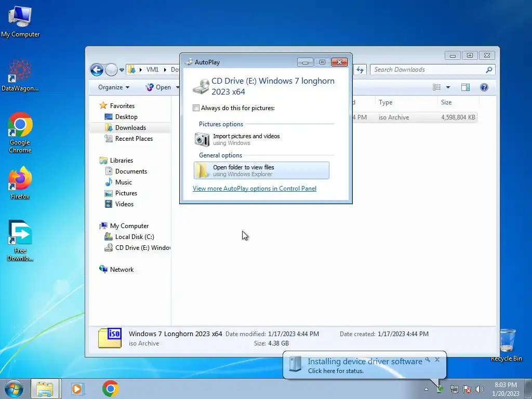Choose Import pictures and videos

(x=261, y=139)
